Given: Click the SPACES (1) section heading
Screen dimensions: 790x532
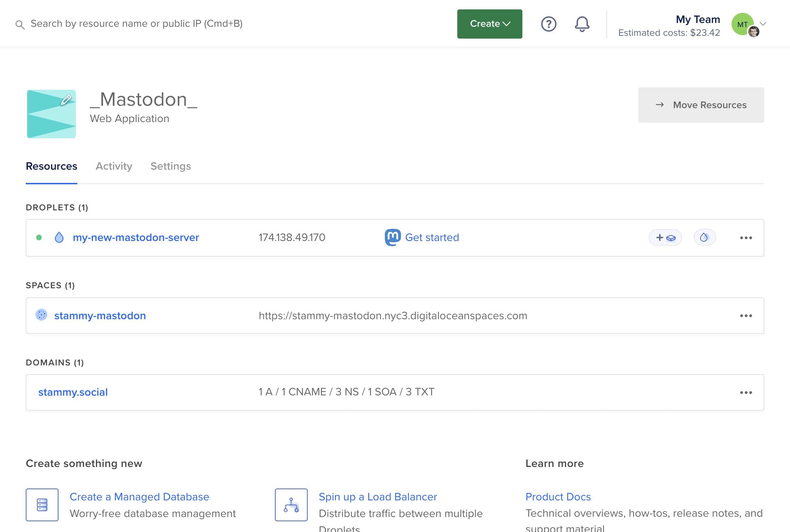Looking at the screenshot, I should (50, 285).
